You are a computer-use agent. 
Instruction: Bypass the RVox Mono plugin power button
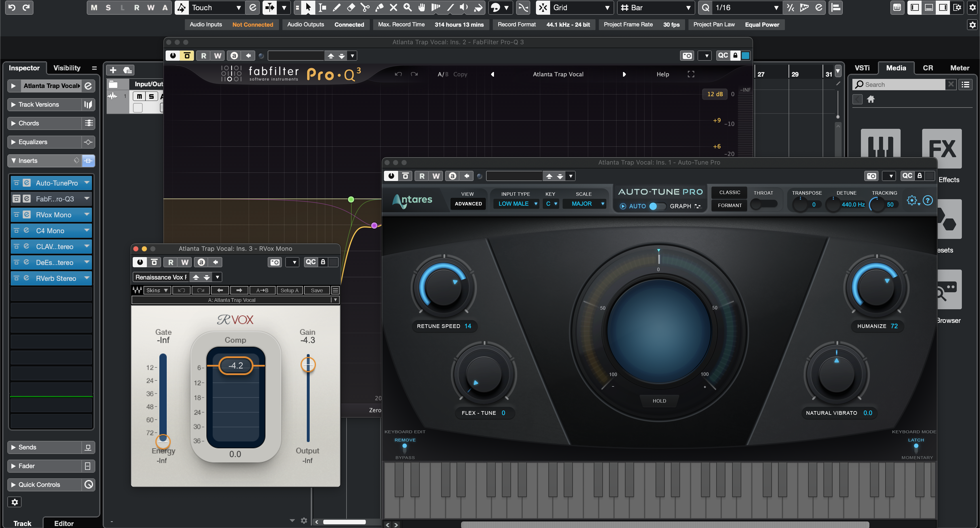point(140,262)
